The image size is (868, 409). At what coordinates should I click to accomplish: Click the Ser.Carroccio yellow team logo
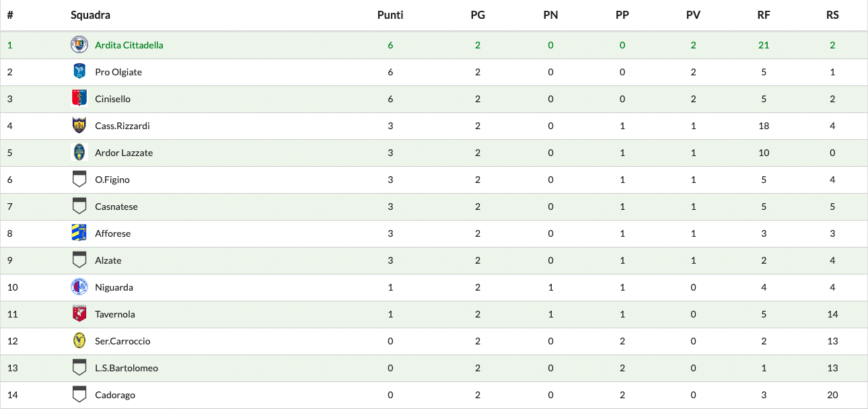79,341
